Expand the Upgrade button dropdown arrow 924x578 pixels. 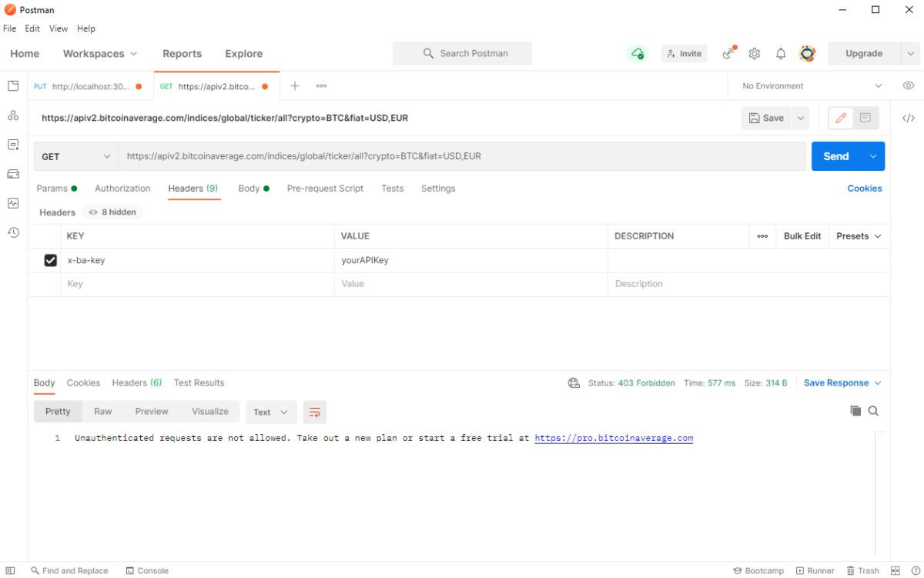[910, 54]
